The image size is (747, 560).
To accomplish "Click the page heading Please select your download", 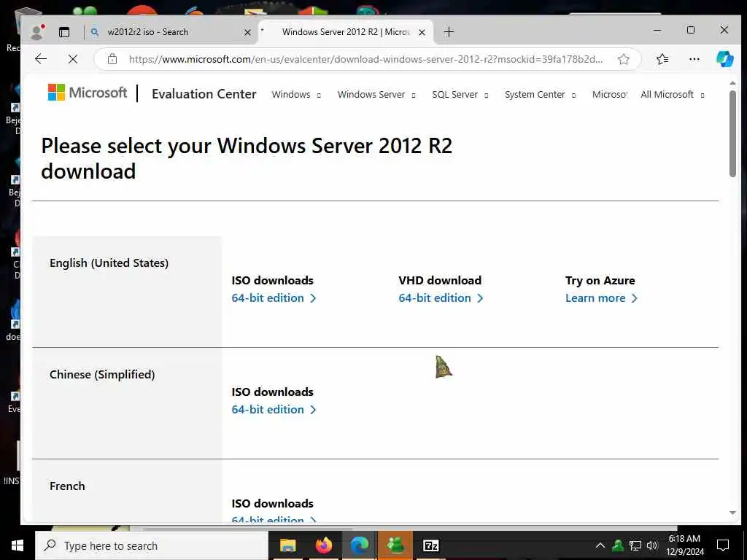I will coord(247,158).
